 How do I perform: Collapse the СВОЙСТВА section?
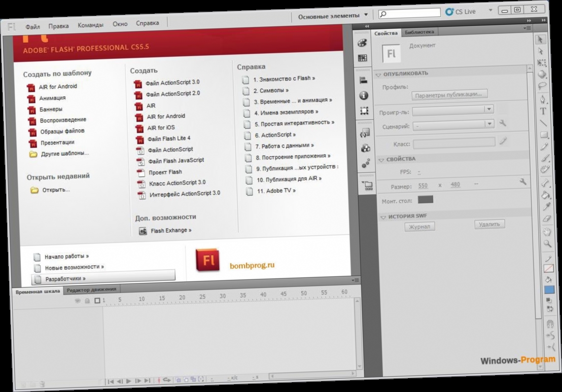click(x=381, y=160)
